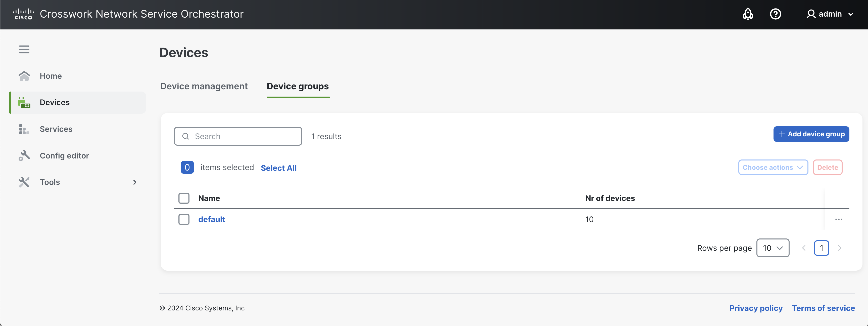
Task: Select the Device groups tab
Action: click(298, 86)
